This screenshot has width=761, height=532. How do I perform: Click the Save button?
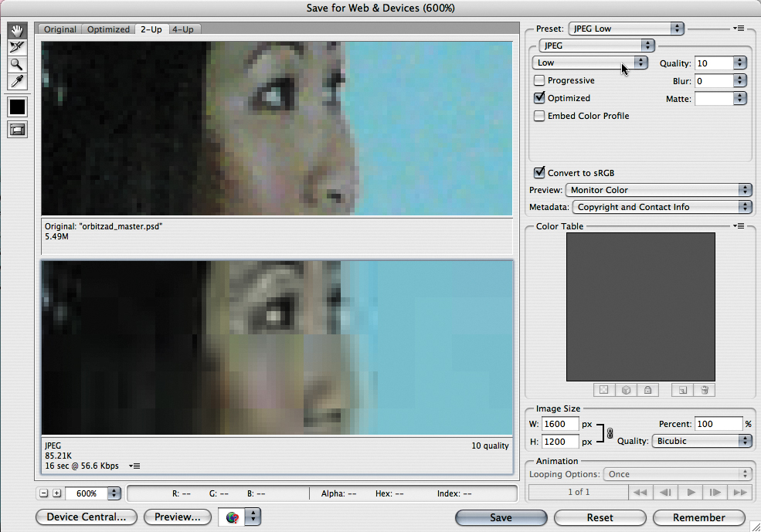click(x=501, y=517)
